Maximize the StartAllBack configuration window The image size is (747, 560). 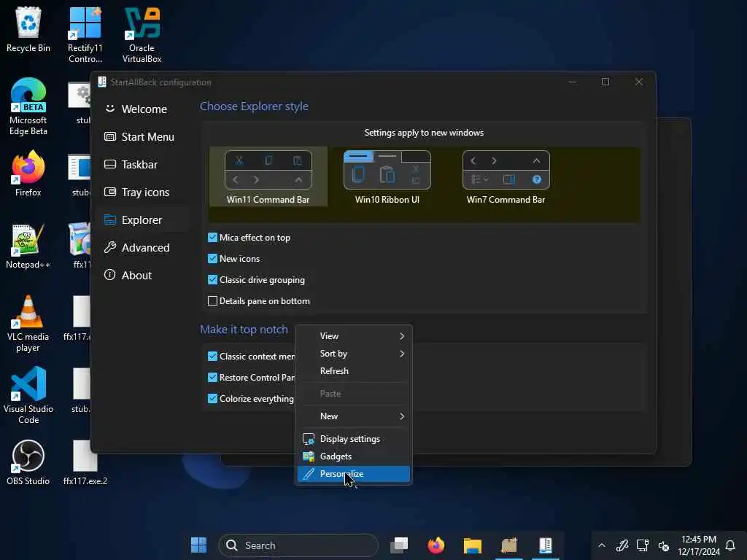click(605, 82)
